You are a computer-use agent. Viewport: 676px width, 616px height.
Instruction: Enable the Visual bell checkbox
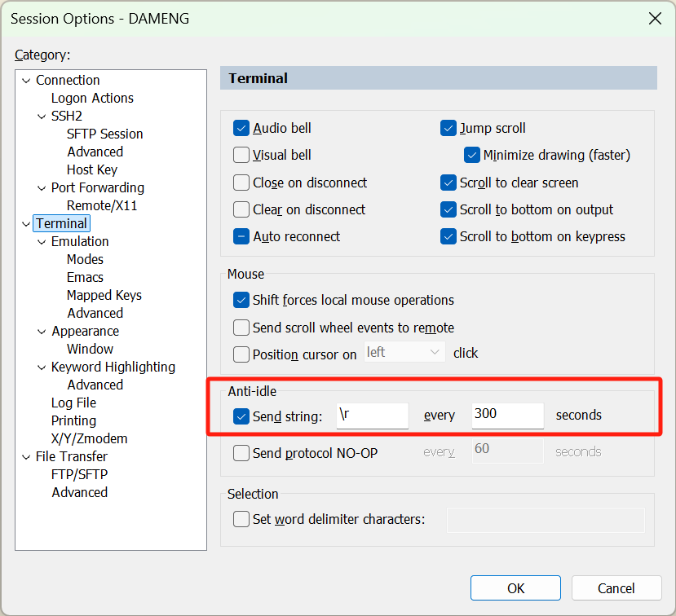click(x=241, y=155)
